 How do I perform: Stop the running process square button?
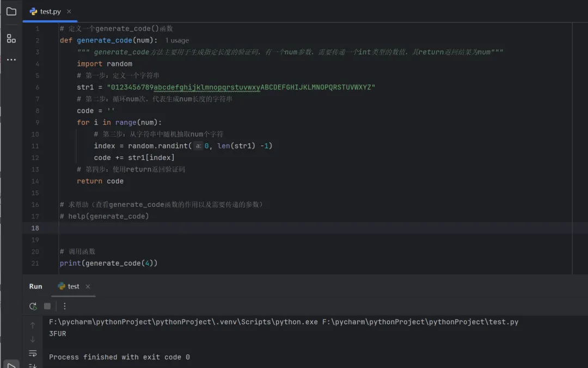tap(47, 306)
